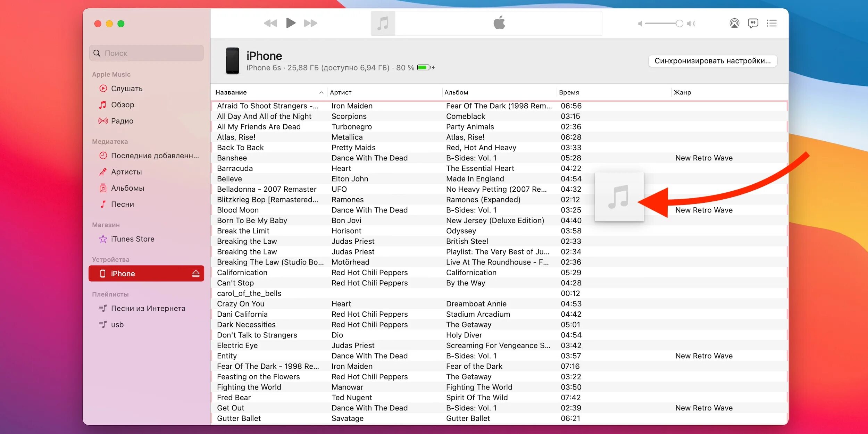Click the volume slider knob
The width and height of the screenshot is (868, 434).
[679, 24]
